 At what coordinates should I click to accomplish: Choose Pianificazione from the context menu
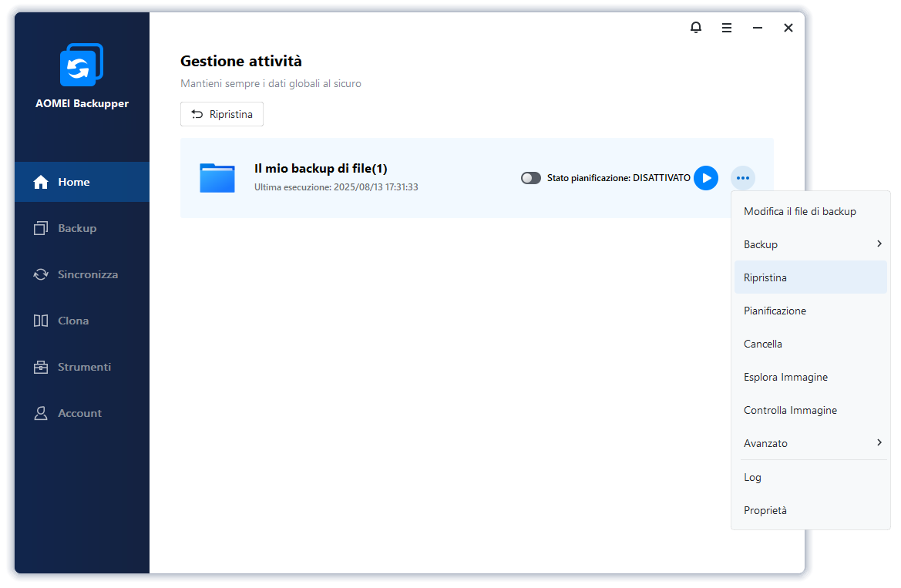(775, 311)
